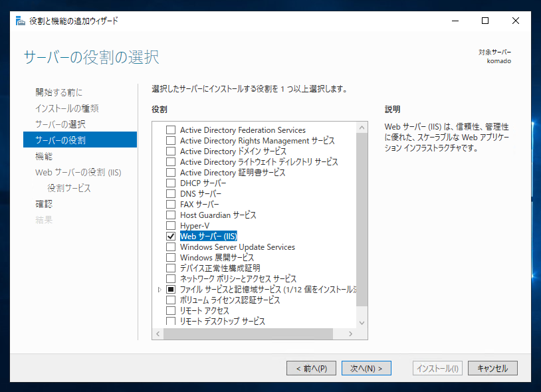Go to 開始する前に step

click(x=58, y=92)
